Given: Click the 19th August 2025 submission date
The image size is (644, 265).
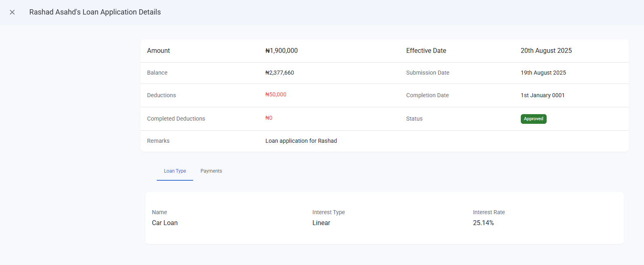Looking at the screenshot, I should pyautogui.click(x=543, y=73).
